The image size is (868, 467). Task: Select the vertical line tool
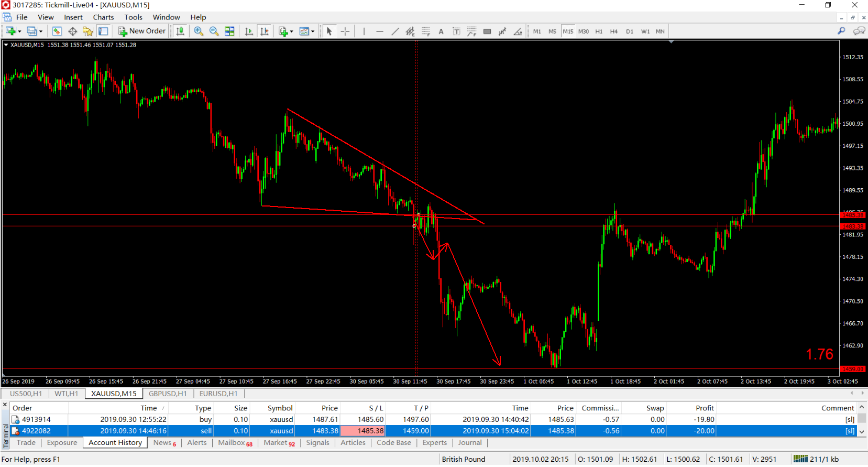(364, 31)
